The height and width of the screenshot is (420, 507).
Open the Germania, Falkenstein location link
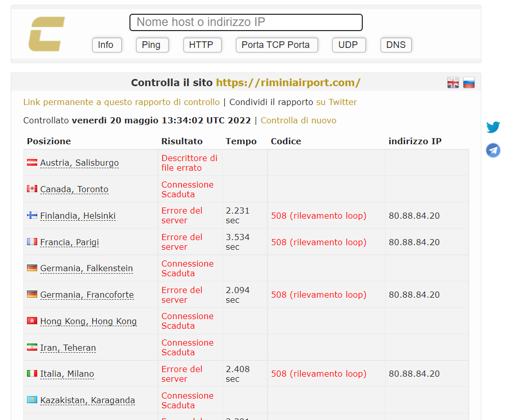coord(86,268)
